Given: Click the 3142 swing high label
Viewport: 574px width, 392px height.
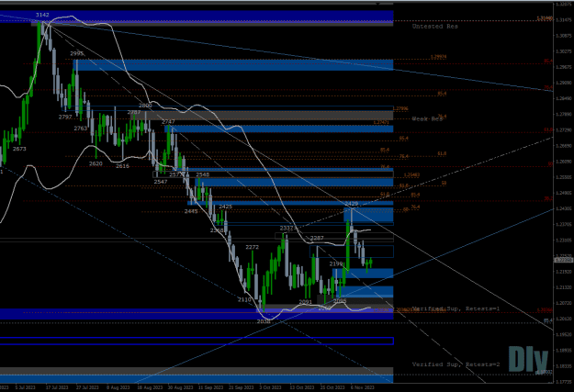Looking at the screenshot, I should click(42, 15).
